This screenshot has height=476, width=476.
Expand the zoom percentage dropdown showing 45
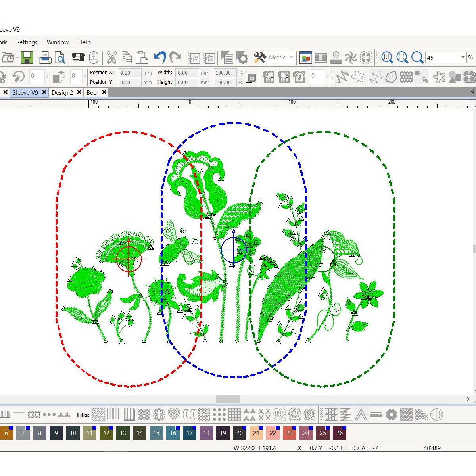coord(463,57)
